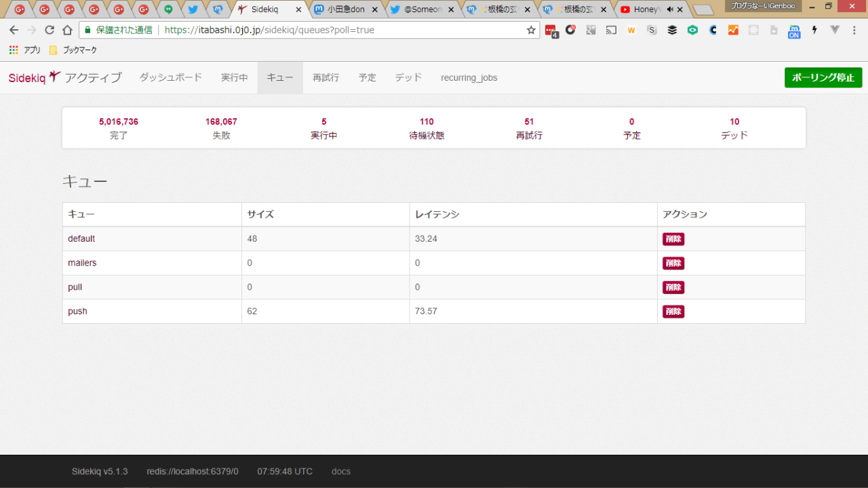Open the push queue link
The width and height of the screenshot is (868, 488).
(x=77, y=312)
